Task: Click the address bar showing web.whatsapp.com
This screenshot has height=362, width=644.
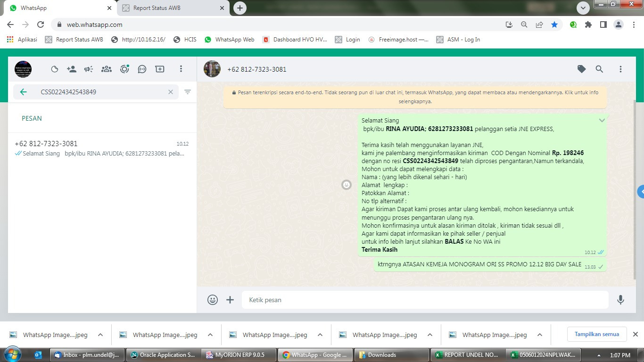Action: 278,25
